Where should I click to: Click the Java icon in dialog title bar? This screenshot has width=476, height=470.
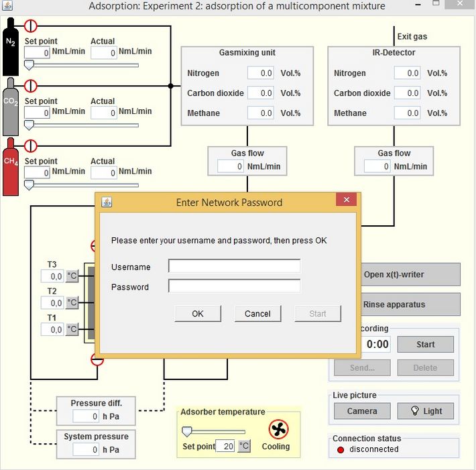107,202
